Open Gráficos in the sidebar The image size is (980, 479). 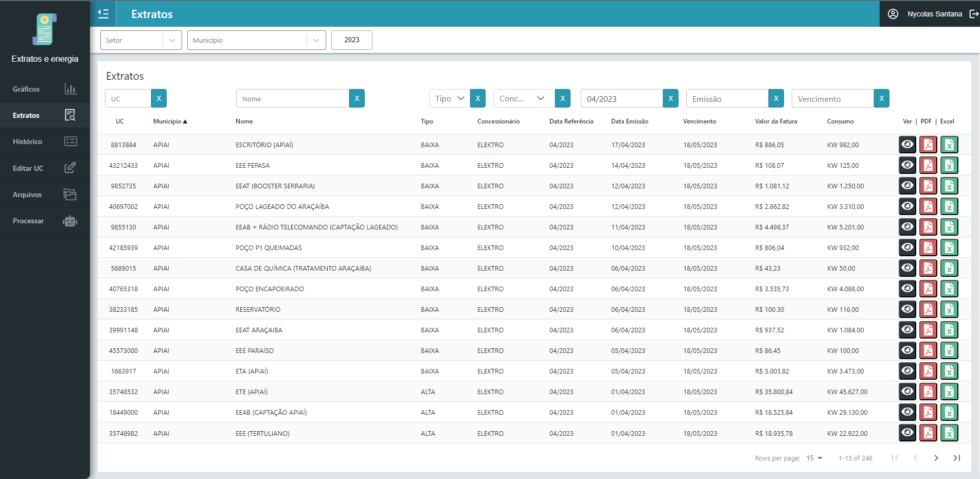(45, 89)
